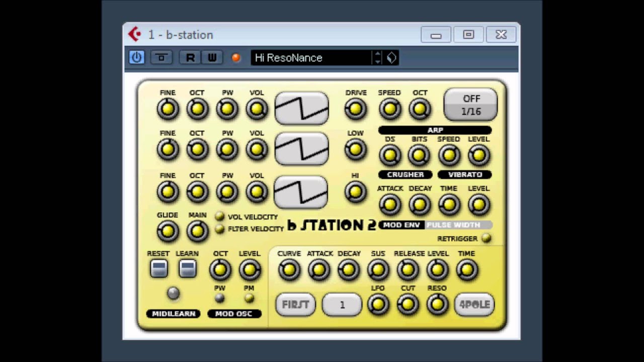Click the grey MIDILEARN indicator LED
644x362 pixels.
tap(173, 293)
